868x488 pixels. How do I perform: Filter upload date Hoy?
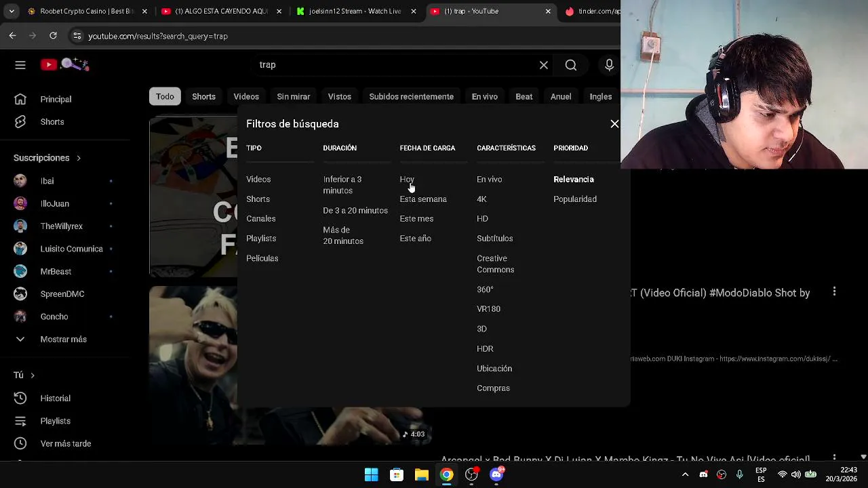(x=407, y=180)
